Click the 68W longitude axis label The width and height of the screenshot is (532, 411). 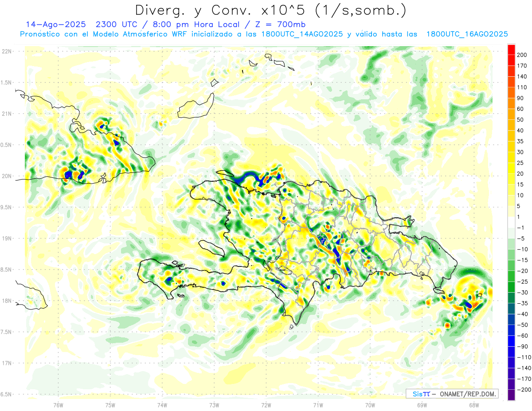coord(473,404)
